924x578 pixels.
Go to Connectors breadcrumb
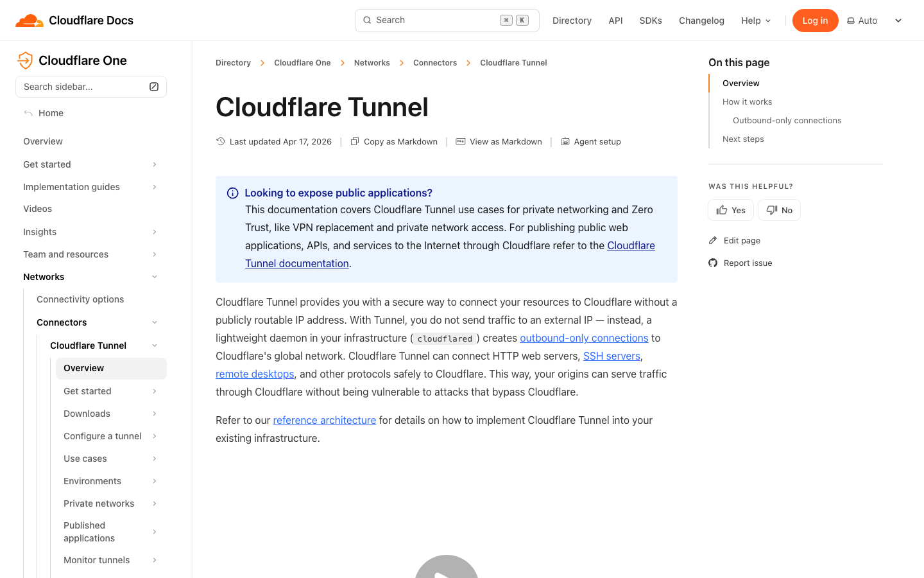click(435, 63)
